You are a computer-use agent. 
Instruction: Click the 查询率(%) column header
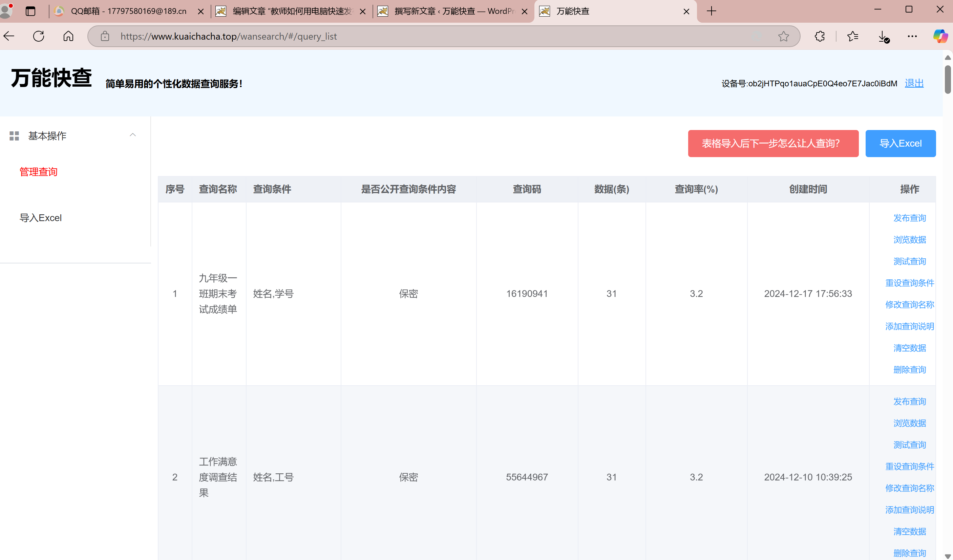(696, 189)
